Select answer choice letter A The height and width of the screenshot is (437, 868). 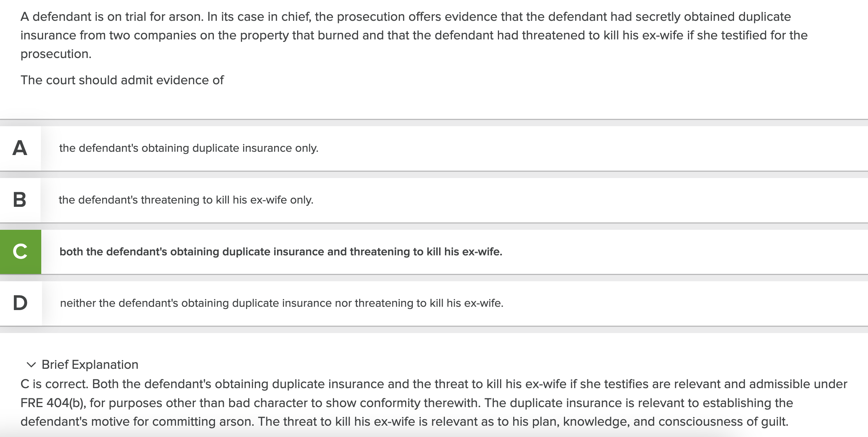[x=20, y=148]
